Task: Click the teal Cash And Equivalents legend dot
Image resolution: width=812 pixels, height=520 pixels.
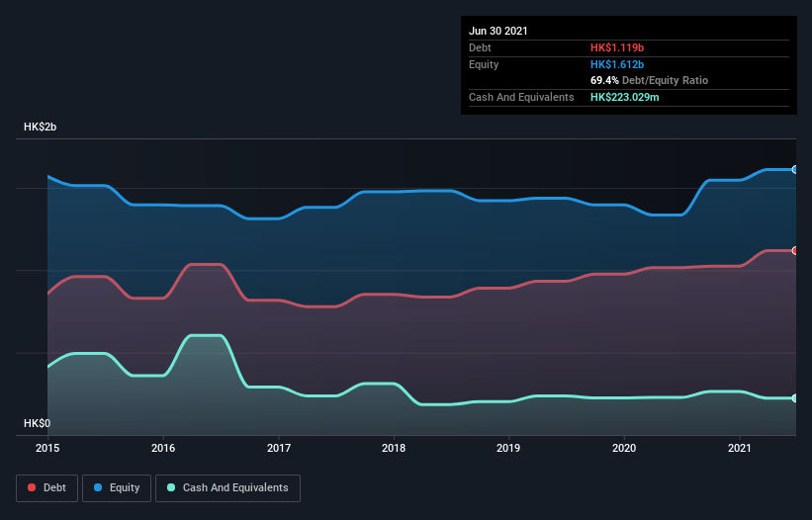Action: [171, 487]
